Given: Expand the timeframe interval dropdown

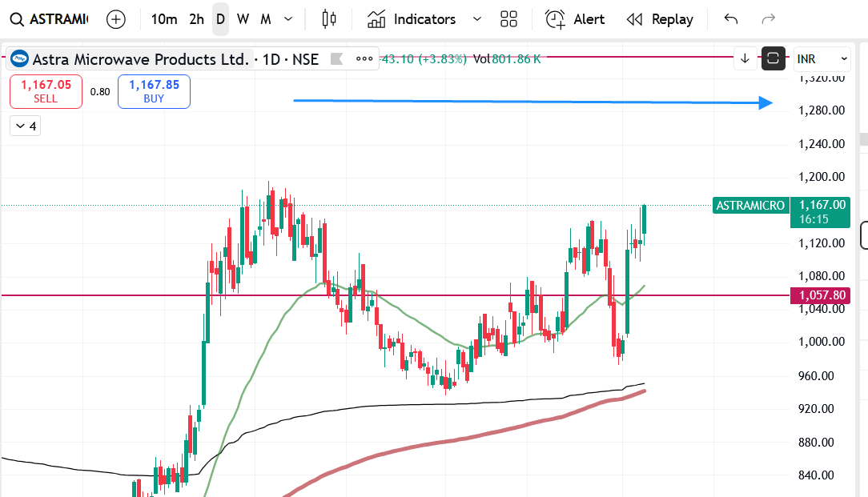Looking at the screenshot, I should coord(287,19).
